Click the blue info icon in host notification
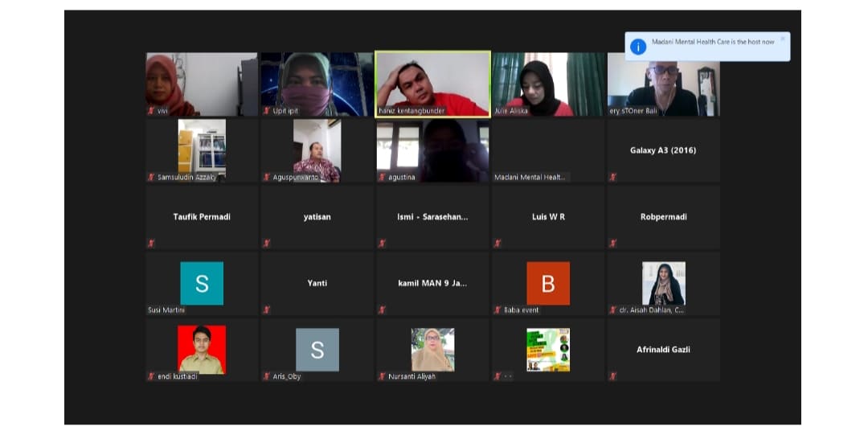The height and width of the screenshot is (443, 868). [x=638, y=47]
